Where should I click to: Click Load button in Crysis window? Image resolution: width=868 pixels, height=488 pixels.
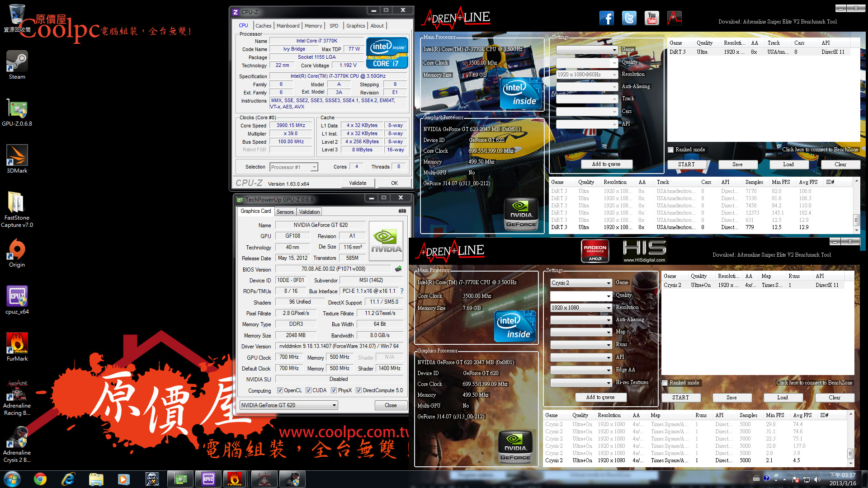coord(783,398)
